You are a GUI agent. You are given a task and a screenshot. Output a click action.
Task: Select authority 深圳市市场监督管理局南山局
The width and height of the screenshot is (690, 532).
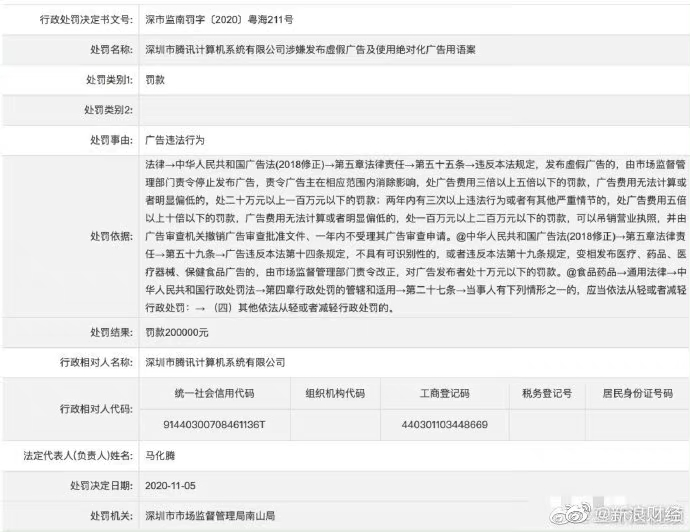214,516
